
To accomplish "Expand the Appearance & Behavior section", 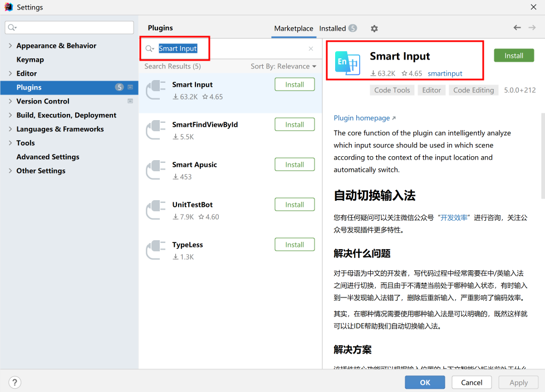I will tap(11, 46).
